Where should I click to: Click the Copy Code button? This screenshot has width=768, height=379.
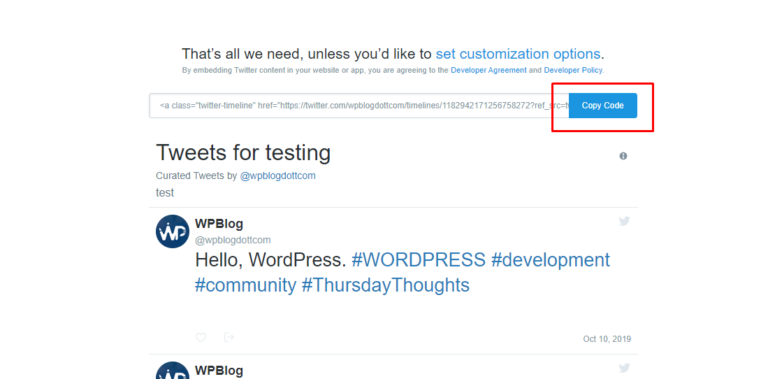[603, 105]
